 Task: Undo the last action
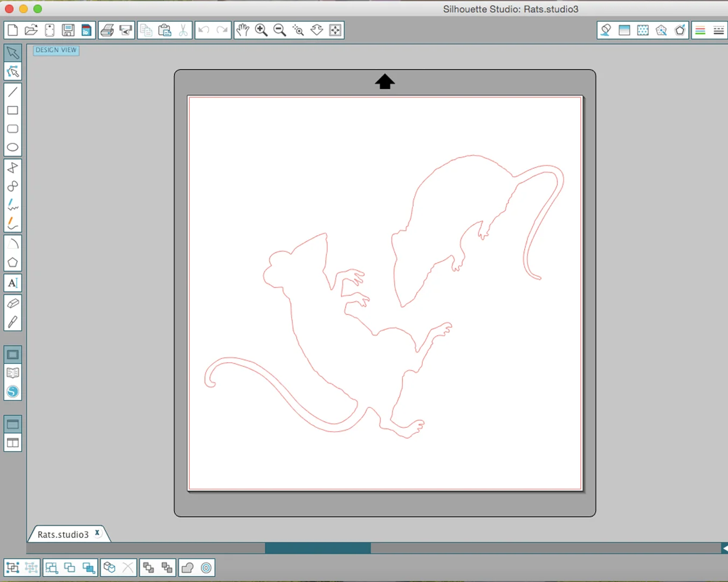pyautogui.click(x=204, y=30)
